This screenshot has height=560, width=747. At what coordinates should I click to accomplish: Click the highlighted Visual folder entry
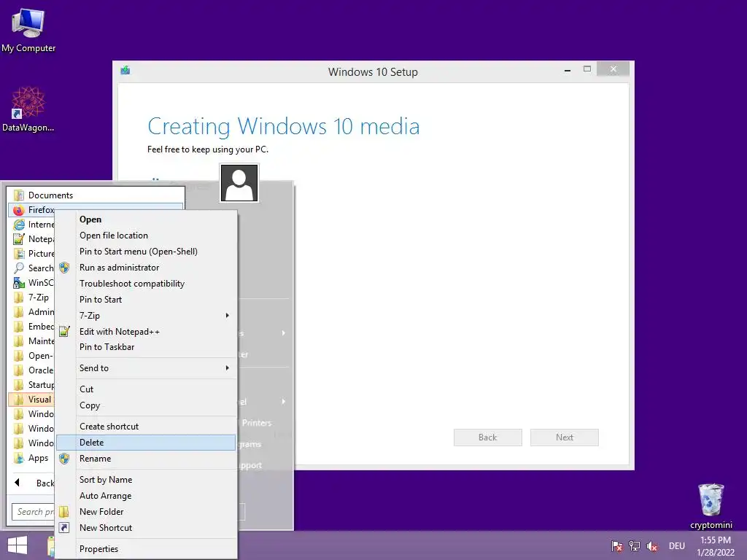click(31, 400)
